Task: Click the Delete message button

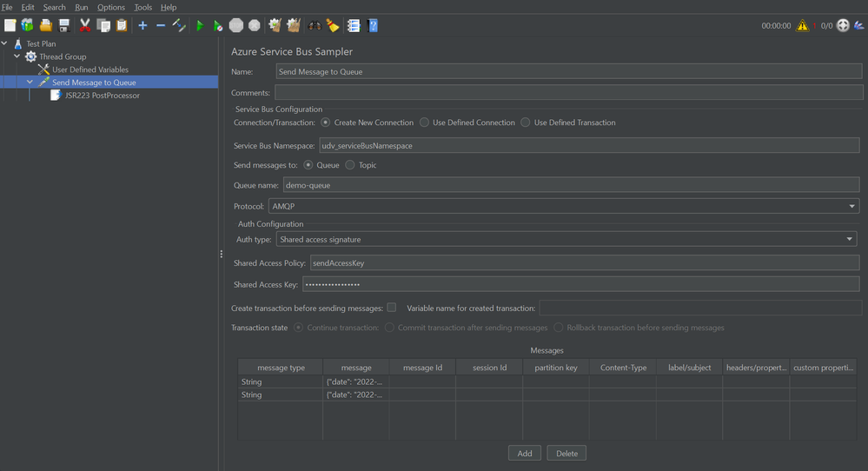Action: (x=567, y=454)
